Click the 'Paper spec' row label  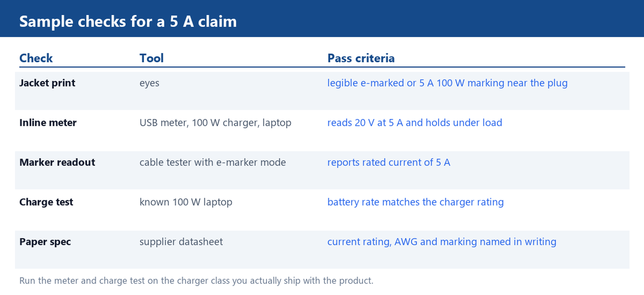tap(45, 242)
